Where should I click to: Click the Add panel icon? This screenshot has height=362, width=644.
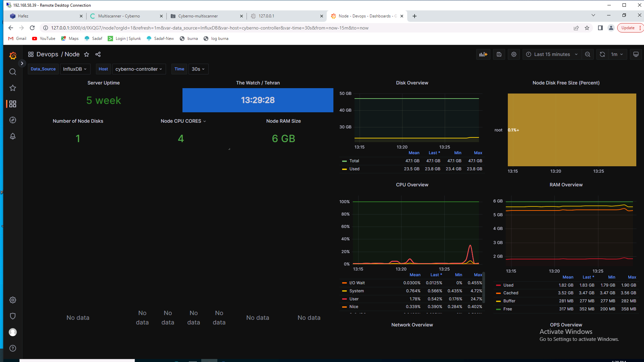(x=483, y=54)
